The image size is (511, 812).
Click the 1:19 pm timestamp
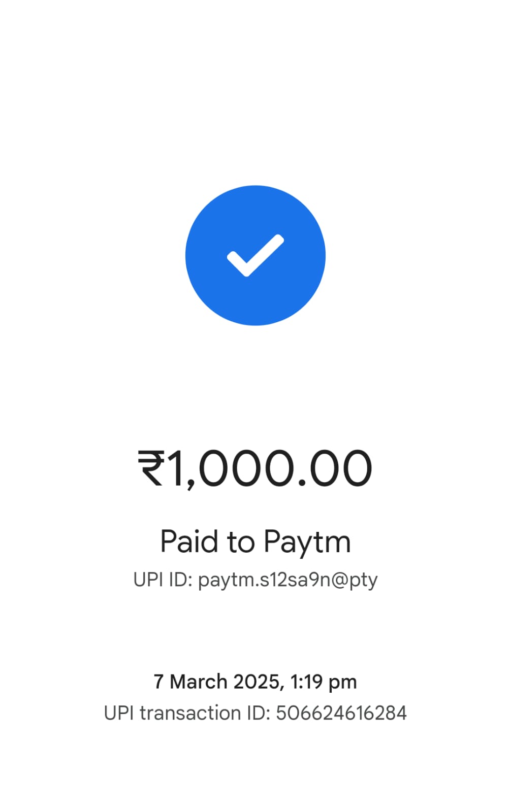click(324, 682)
